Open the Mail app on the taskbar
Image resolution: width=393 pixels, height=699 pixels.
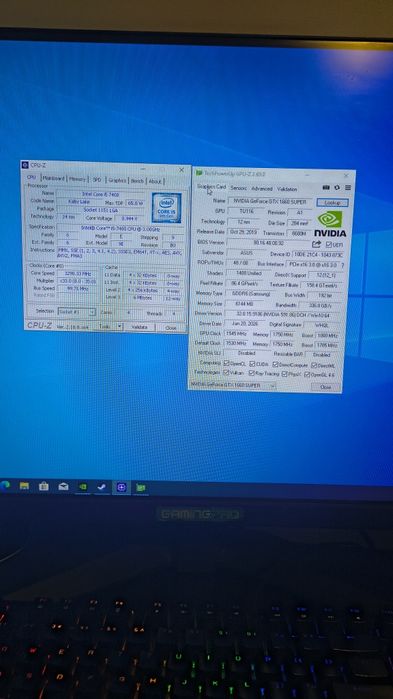coord(63,486)
